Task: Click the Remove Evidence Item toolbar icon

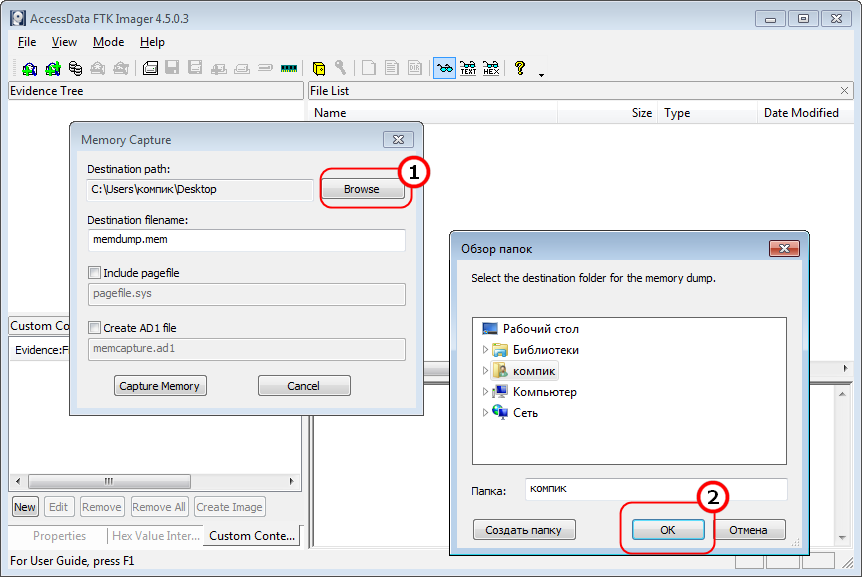Action: coord(98,68)
